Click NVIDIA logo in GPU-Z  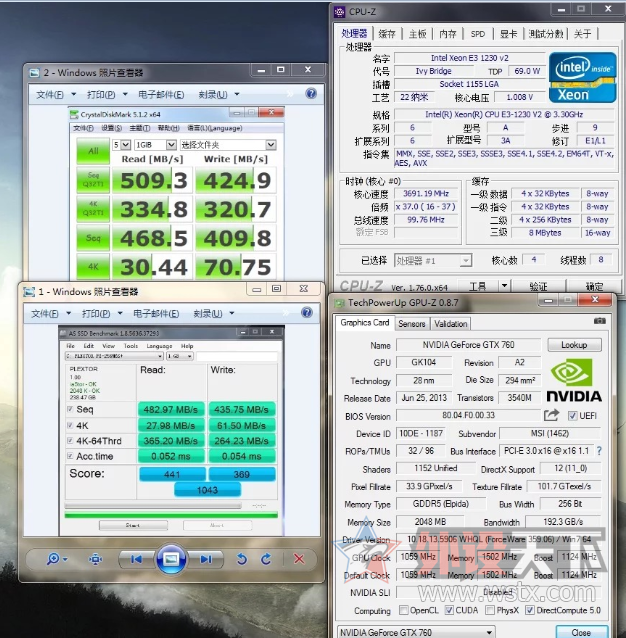point(574,382)
